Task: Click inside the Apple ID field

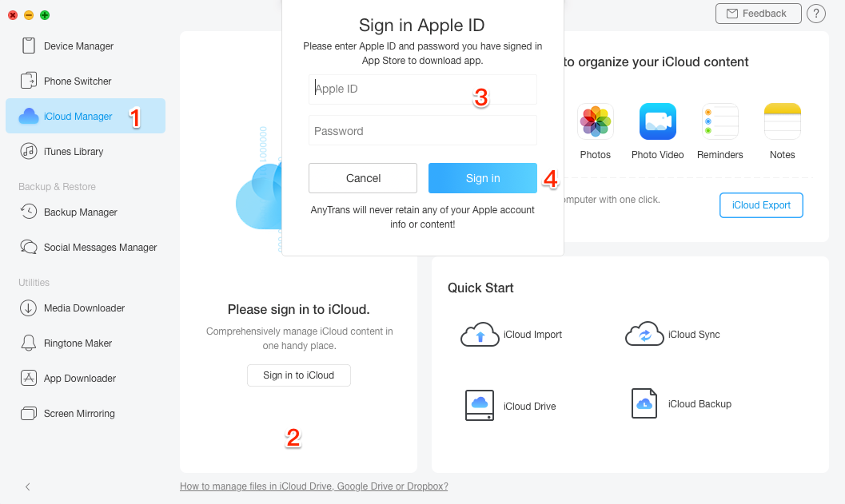Action: (422, 89)
